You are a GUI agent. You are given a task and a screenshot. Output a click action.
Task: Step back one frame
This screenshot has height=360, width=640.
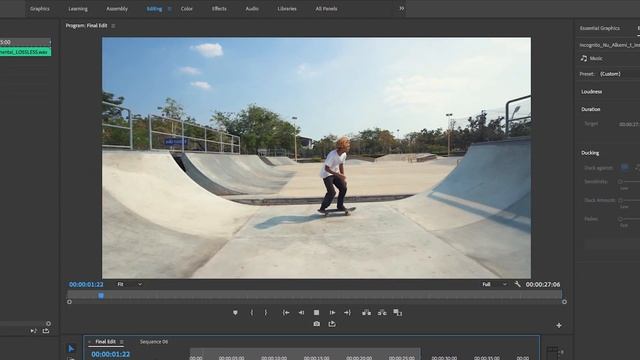(x=301, y=313)
